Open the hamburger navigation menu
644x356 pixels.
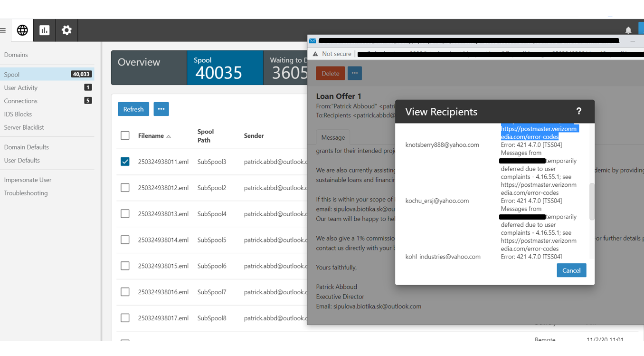tap(3, 30)
